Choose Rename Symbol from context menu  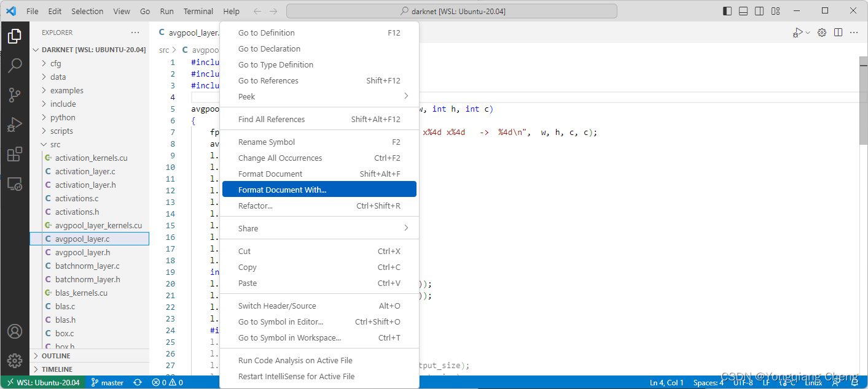319,142
